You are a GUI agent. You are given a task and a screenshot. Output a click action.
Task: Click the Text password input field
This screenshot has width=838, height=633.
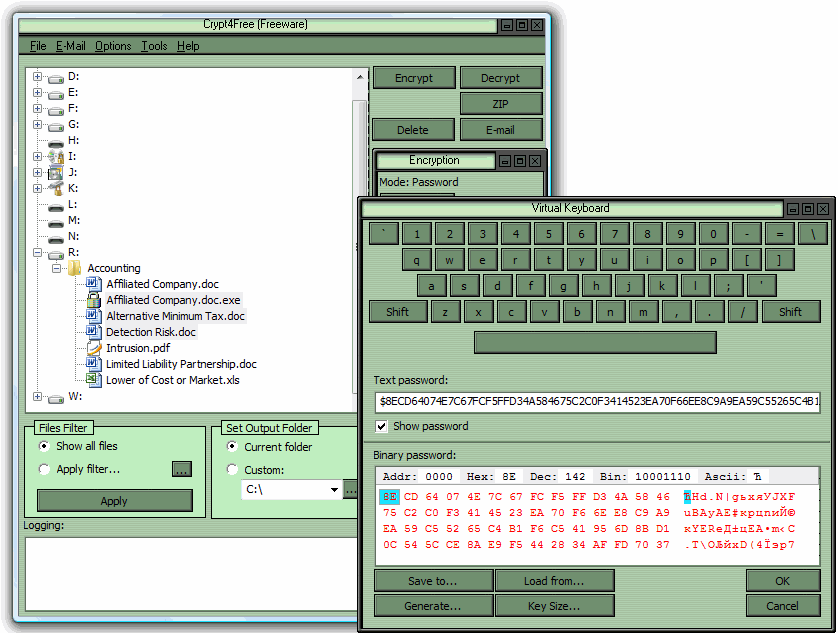click(598, 402)
